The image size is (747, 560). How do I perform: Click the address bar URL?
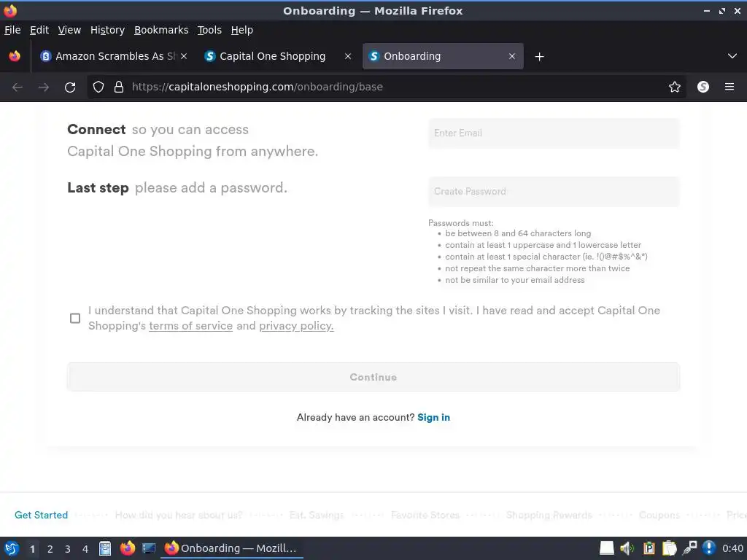pyautogui.click(x=258, y=87)
